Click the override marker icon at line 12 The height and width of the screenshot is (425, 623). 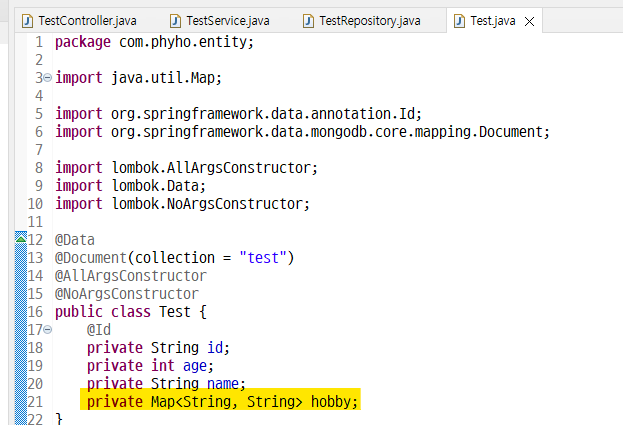tap(21, 238)
